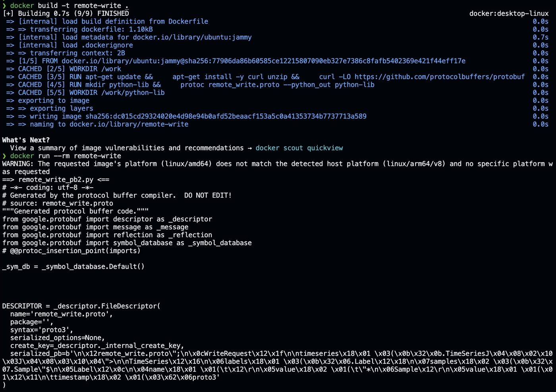Click the naming to docker.io/library/remote-write line
The width and height of the screenshot is (556, 392).
pyautogui.click(x=109, y=124)
